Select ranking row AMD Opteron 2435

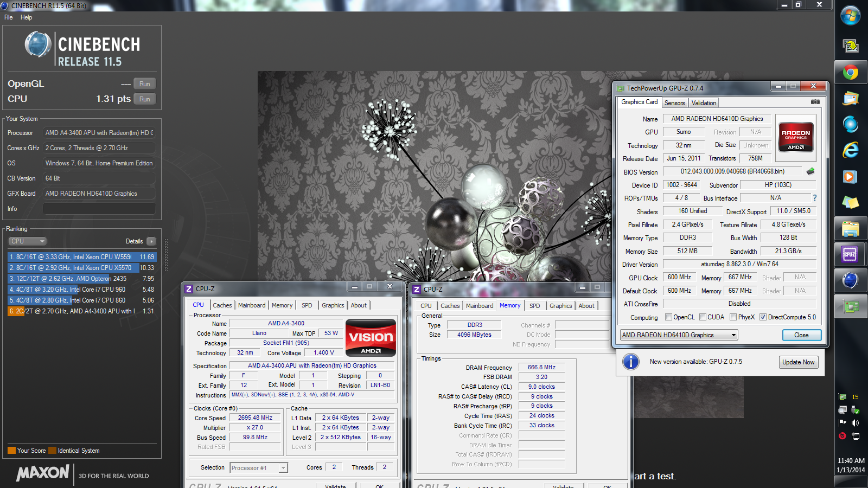[82, 279]
